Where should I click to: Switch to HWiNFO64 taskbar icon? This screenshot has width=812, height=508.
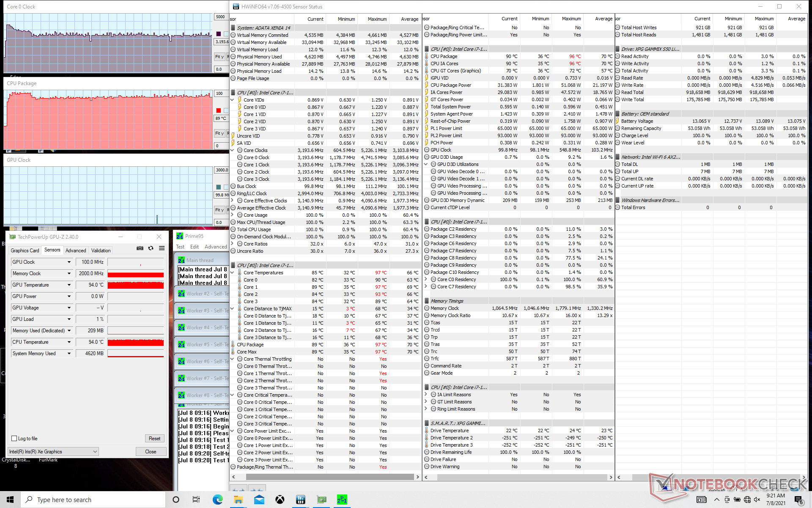click(x=301, y=500)
